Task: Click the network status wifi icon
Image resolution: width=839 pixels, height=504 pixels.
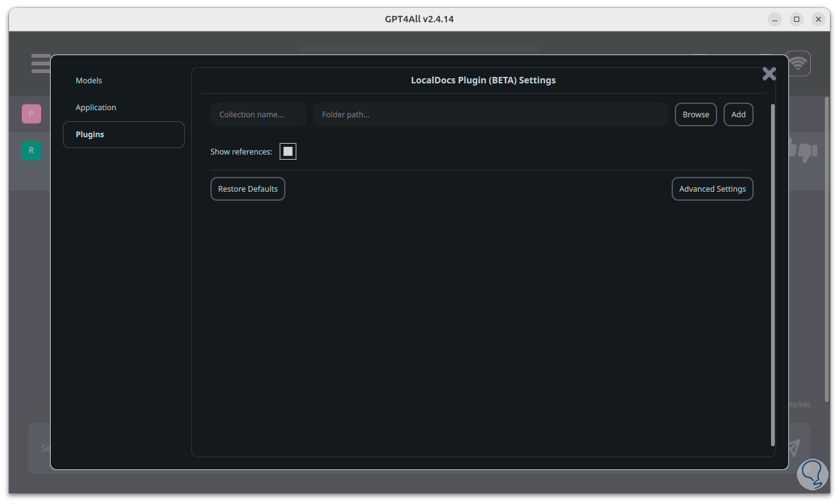Action: point(798,63)
